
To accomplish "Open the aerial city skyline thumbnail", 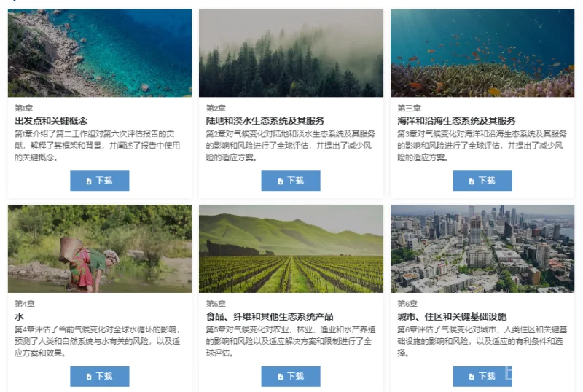I will (482, 248).
